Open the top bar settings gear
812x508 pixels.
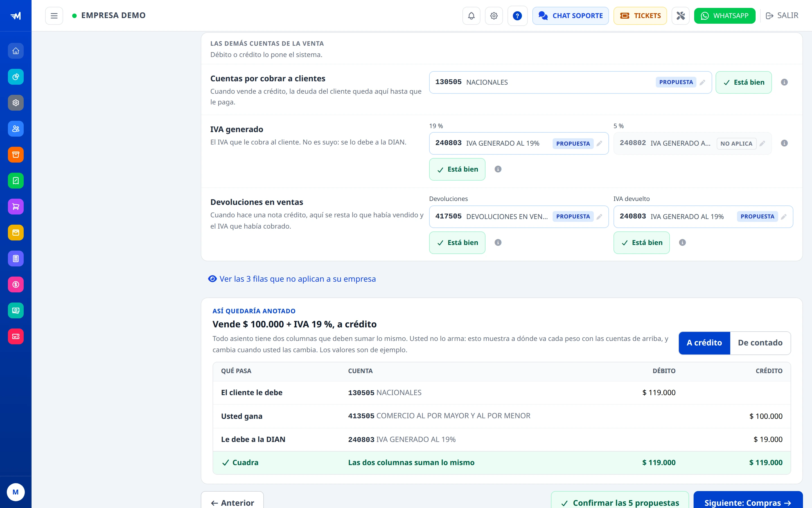click(x=494, y=16)
